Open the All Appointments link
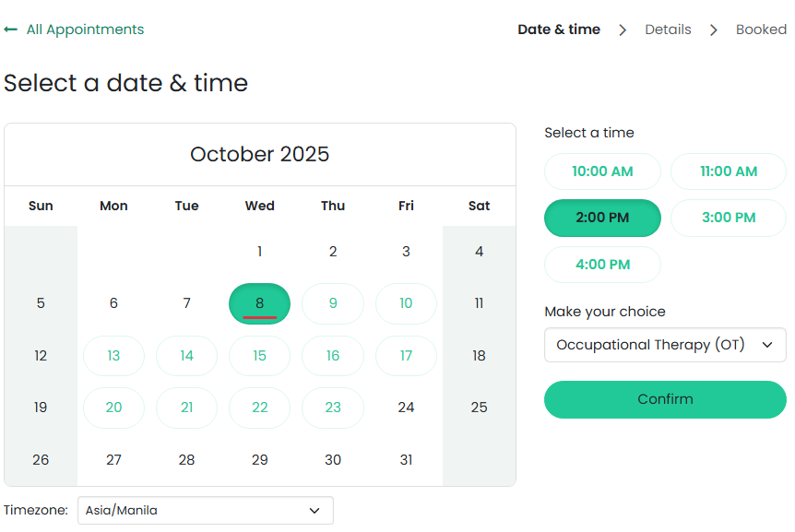The height and width of the screenshot is (532, 795). point(85,30)
